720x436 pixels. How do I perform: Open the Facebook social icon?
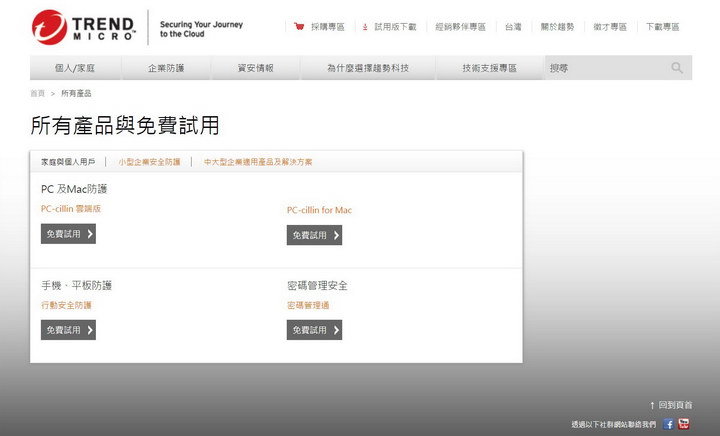pyautogui.click(x=669, y=424)
